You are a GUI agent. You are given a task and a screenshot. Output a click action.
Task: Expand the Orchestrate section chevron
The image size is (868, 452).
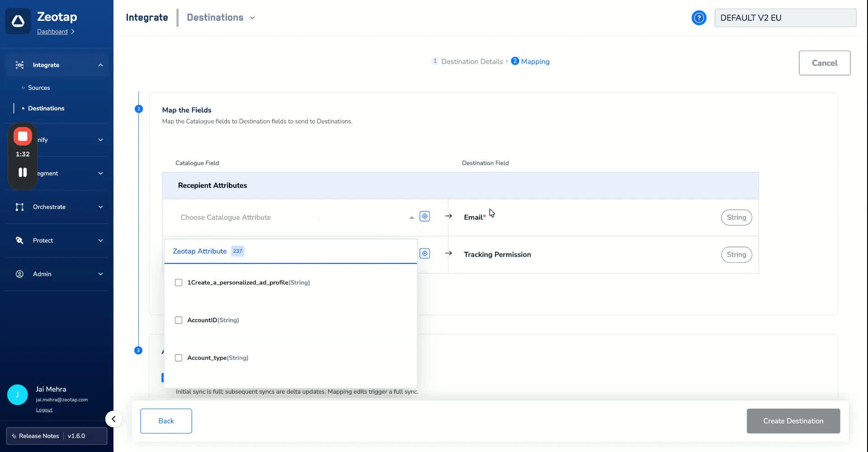click(100, 207)
